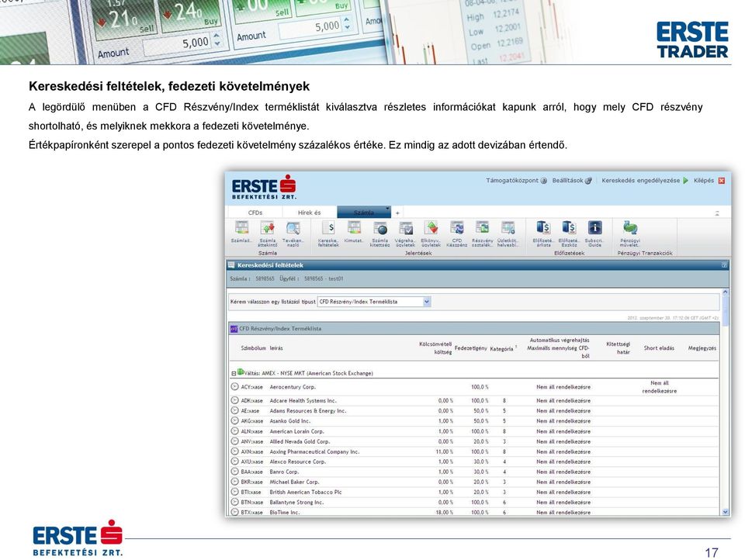Click Támogatóközpont help link
Viewport: 745px width, 560px height.
pyautogui.click(x=516, y=181)
